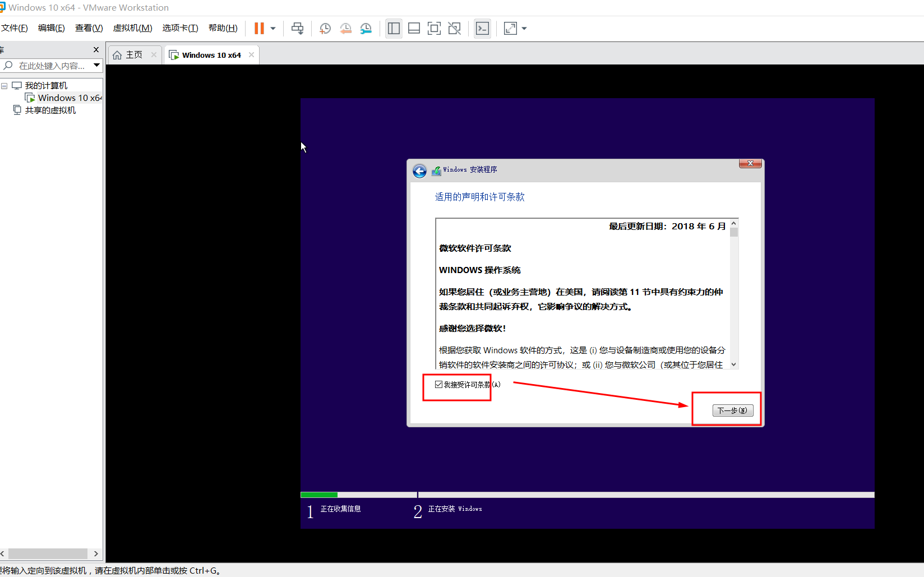
Task: Enter full screen mode icon
Action: (434, 29)
